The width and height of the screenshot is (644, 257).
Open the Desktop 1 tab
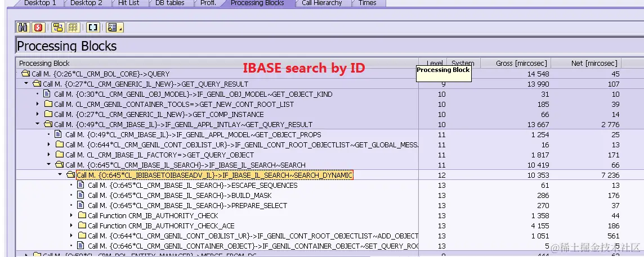tap(40, 3)
